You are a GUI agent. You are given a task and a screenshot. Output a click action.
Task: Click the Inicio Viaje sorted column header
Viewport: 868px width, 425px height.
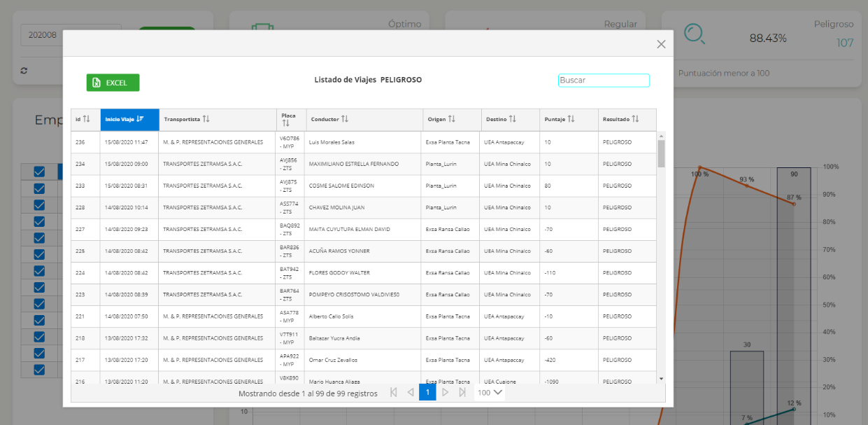click(129, 120)
